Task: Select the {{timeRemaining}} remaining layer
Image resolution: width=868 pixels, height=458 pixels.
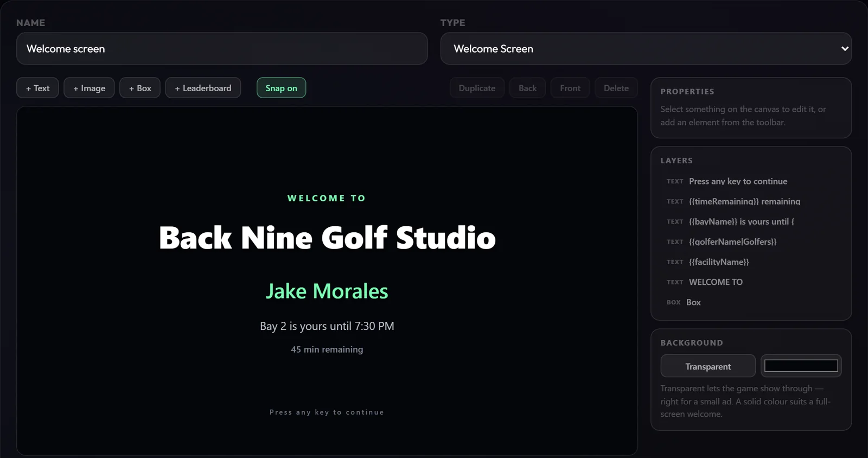Action: coord(751,201)
